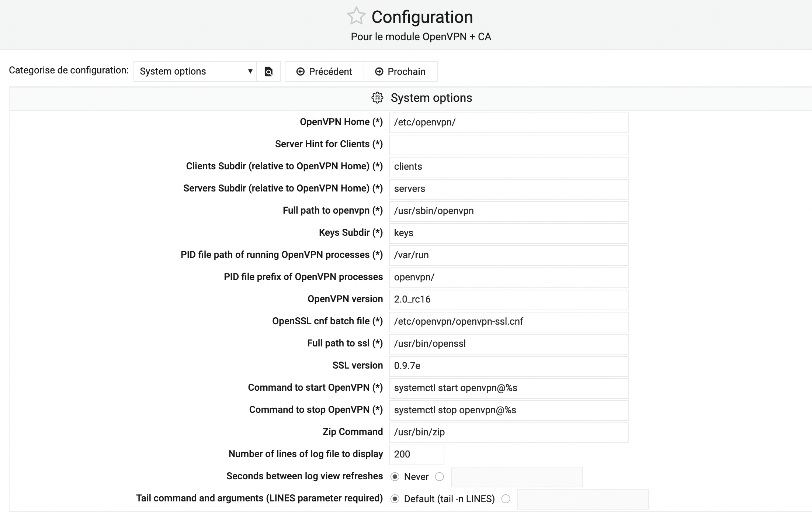The width and height of the screenshot is (812, 518).
Task: Click the empty Server Hint for Clients field
Action: [x=509, y=145]
